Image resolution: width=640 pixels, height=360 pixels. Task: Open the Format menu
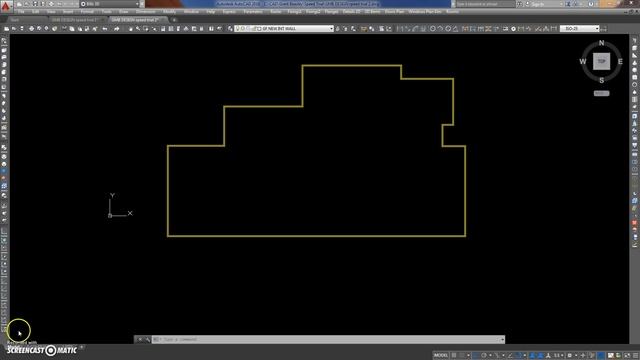[87, 12]
